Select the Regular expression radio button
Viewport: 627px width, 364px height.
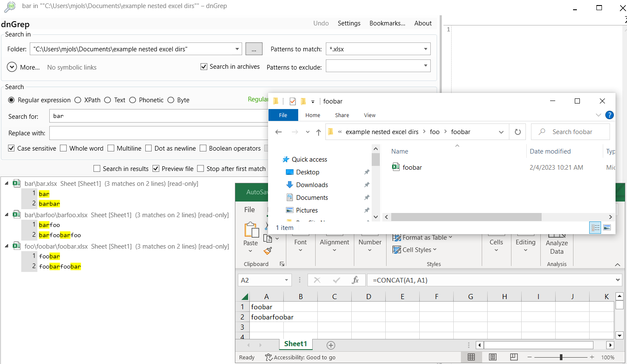[x=11, y=100]
